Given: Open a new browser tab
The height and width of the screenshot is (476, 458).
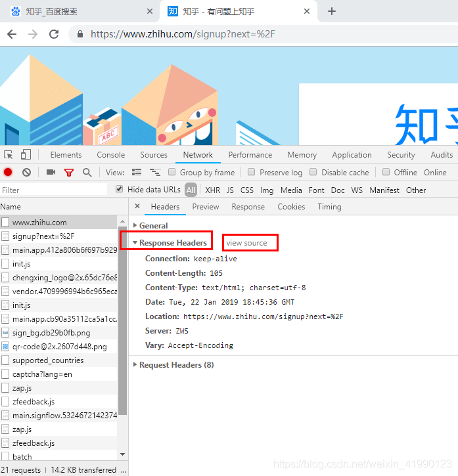Looking at the screenshot, I should [x=332, y=12].
